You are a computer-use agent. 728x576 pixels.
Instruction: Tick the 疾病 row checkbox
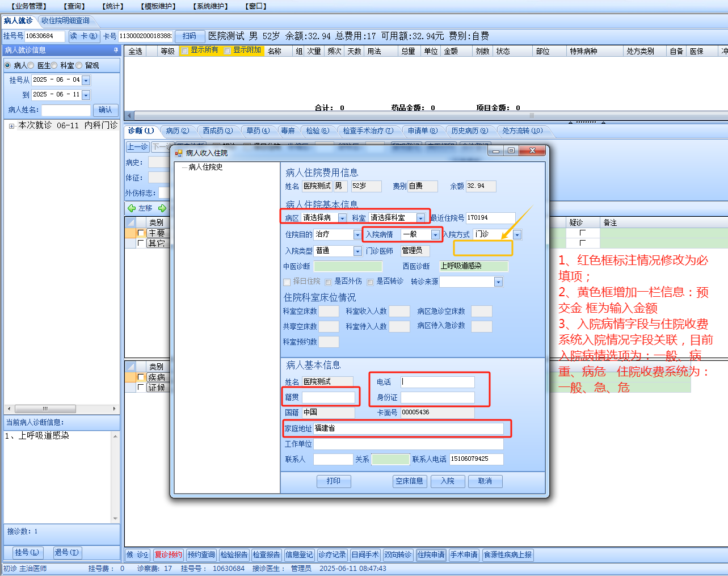(141, 377)
